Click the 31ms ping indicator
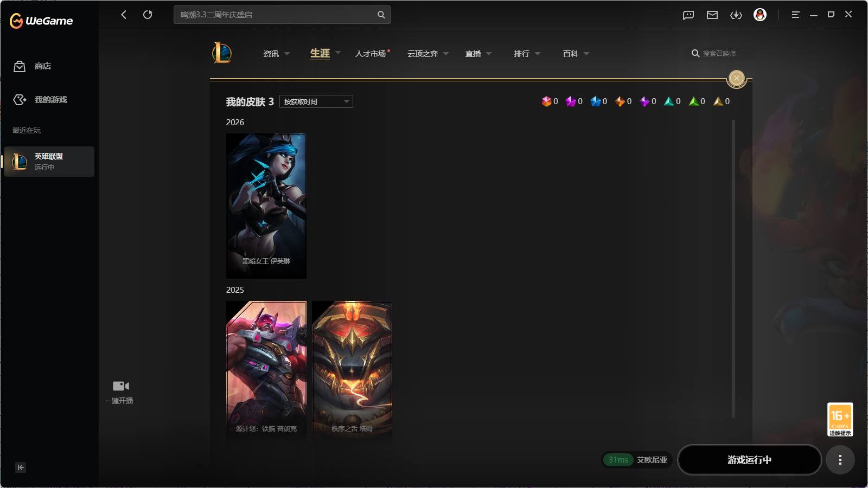The height and width of the screenshot is (488, 868). pos(618,460)
